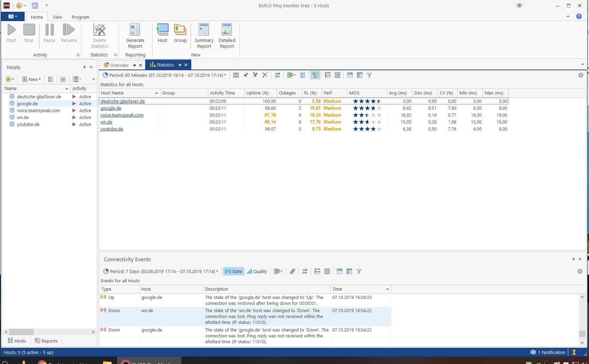The width and height of the screenshot is (589, 364).
Task: Click the X delete icon in Statistics toolbar
Action: coord(265,75)
